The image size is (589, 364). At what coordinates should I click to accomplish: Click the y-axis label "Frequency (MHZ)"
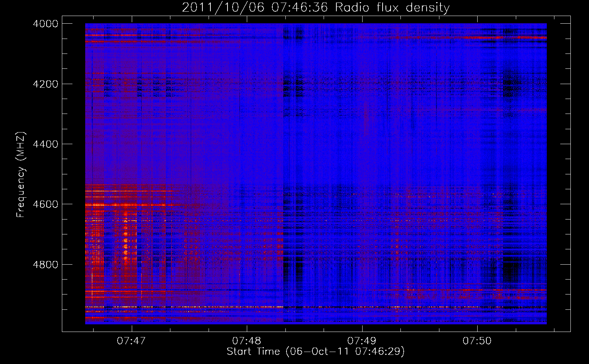(x=21, y=175)
